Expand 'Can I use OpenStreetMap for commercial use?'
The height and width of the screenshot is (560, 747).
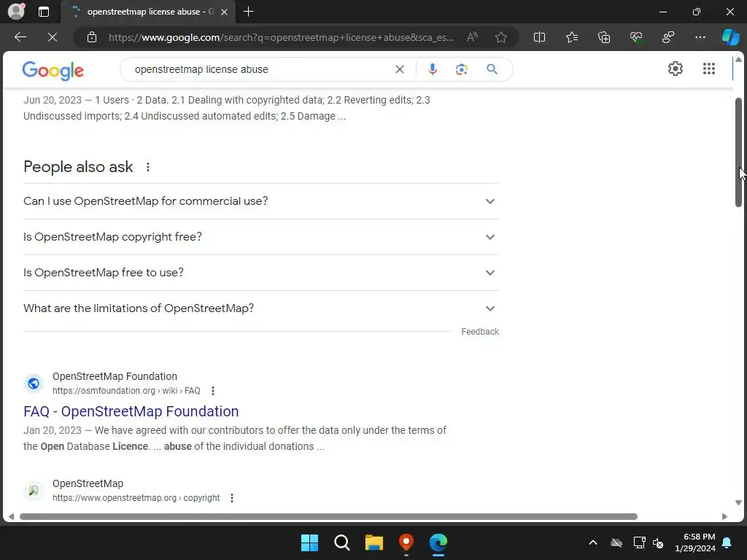tap(261, 201)
